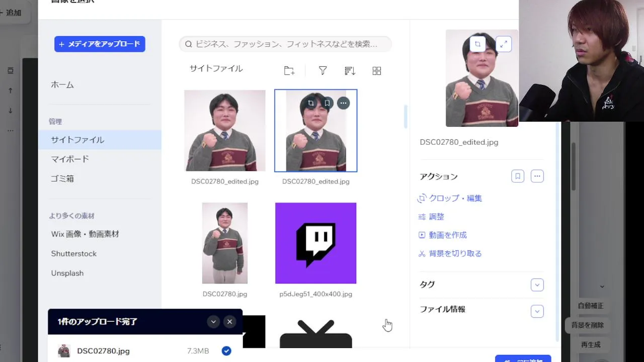
Task: Select サイトファイル in the sidebar
Action: pyautogui.click(x=100, y=140)
